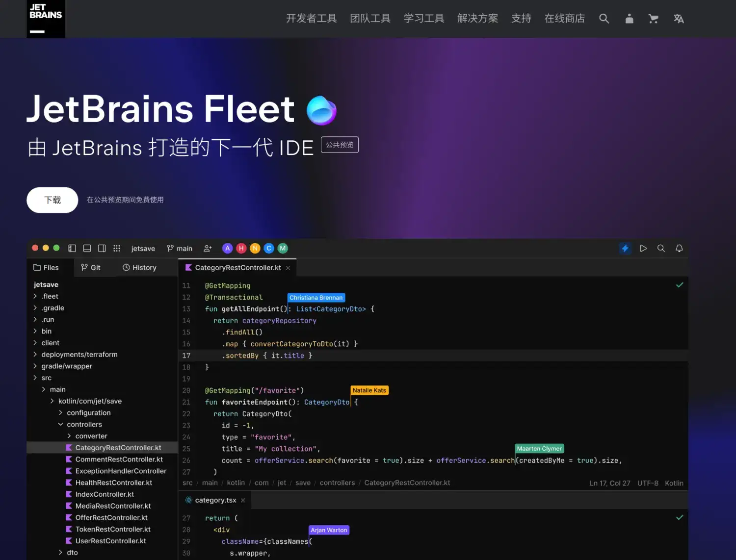Toggle the right panel icon in Fleet

(102, 248)
